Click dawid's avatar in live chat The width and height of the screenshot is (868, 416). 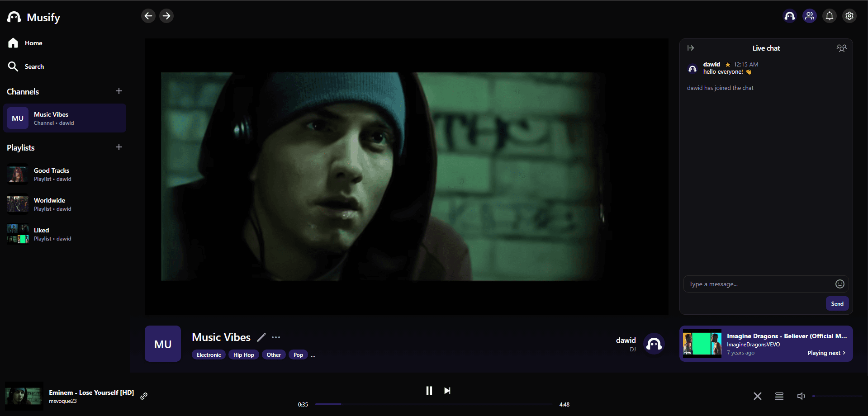click(x=693, y=69)
